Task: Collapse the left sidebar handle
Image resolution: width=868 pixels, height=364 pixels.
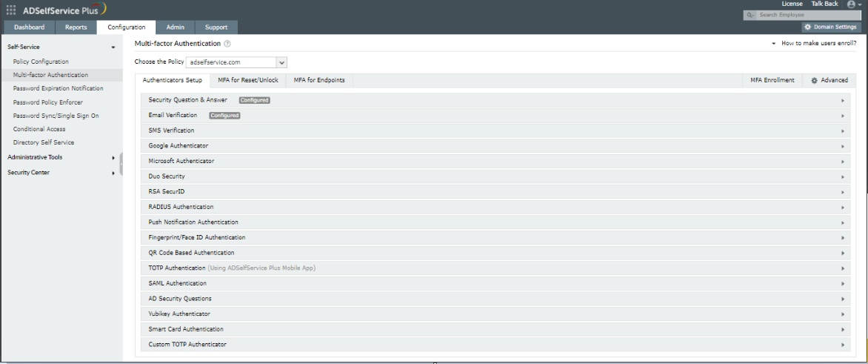Action: tap(121, 165)
